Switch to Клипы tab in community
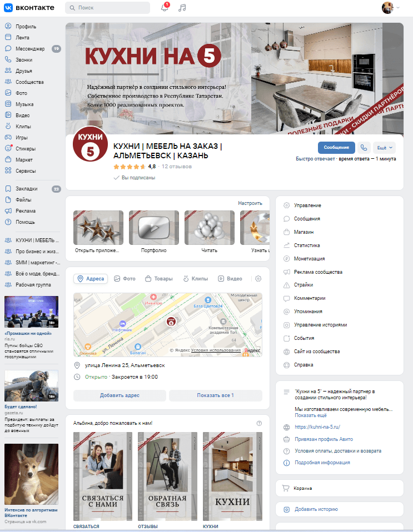This screenshot has width=413, height=532. 196,279
